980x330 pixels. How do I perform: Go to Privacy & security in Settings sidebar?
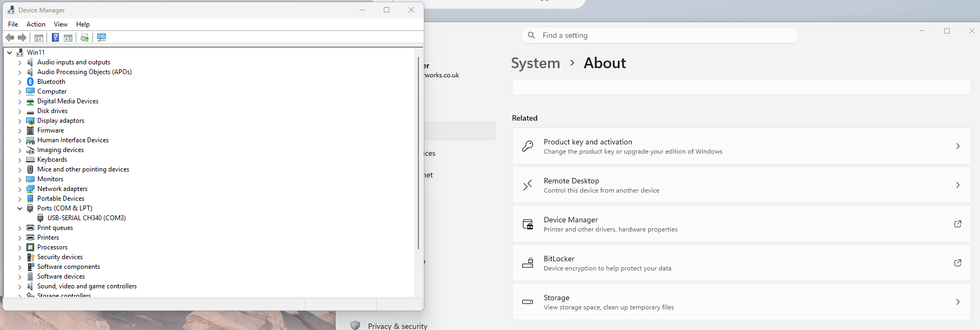click(x=397, y=326)
